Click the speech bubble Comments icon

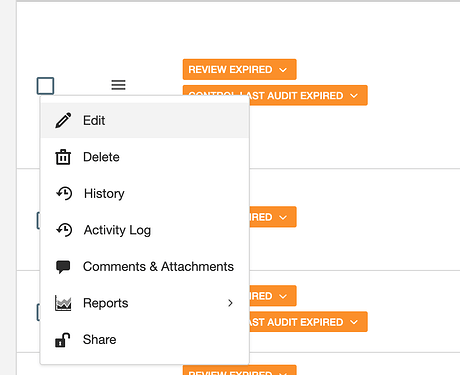point(63,267)
